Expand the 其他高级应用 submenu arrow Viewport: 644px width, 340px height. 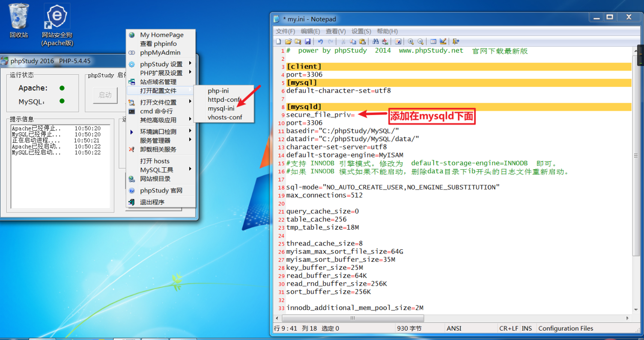coord(190,120)
